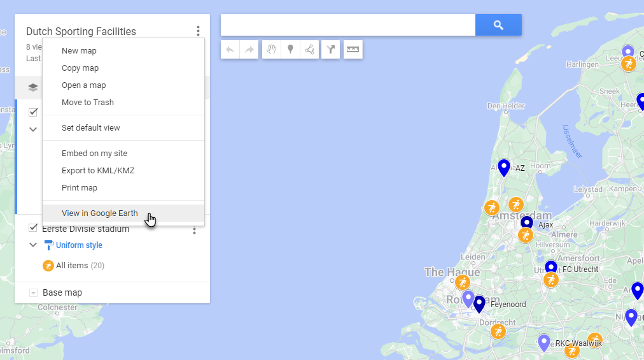
Task: Click the Amsterdam city label on map
Action: 522,215
